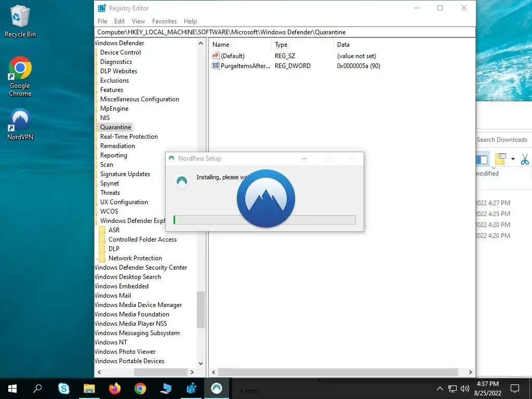Select the Diagnostics key
This screenshot has width=532, height=399.
(x=116, y=62)
